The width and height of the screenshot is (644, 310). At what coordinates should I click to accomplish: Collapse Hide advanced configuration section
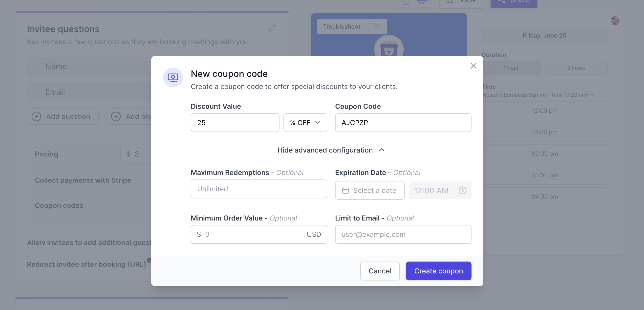coord(331,150)
